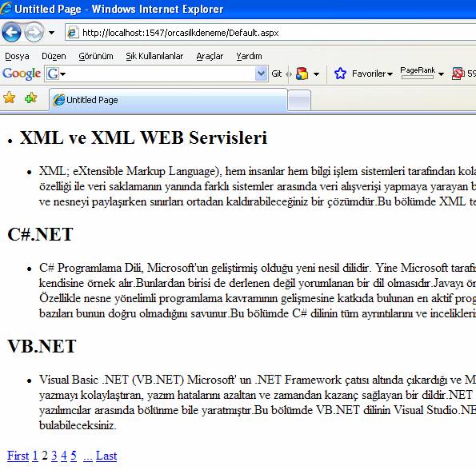Go to pager page 3 link
This screenshot has height=470, width=476.
(54, 456)
